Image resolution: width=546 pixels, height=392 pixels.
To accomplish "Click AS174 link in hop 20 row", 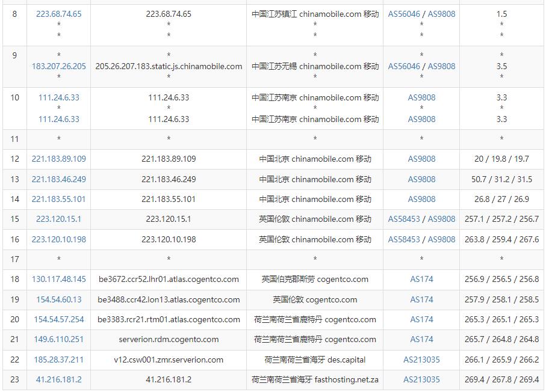I will point(421,319).
